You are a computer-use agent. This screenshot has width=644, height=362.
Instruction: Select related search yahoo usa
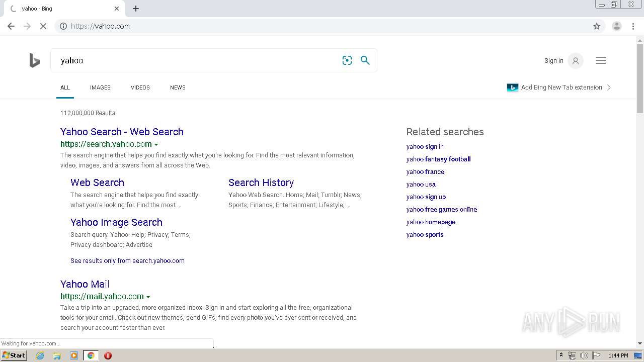click(421, 185)
